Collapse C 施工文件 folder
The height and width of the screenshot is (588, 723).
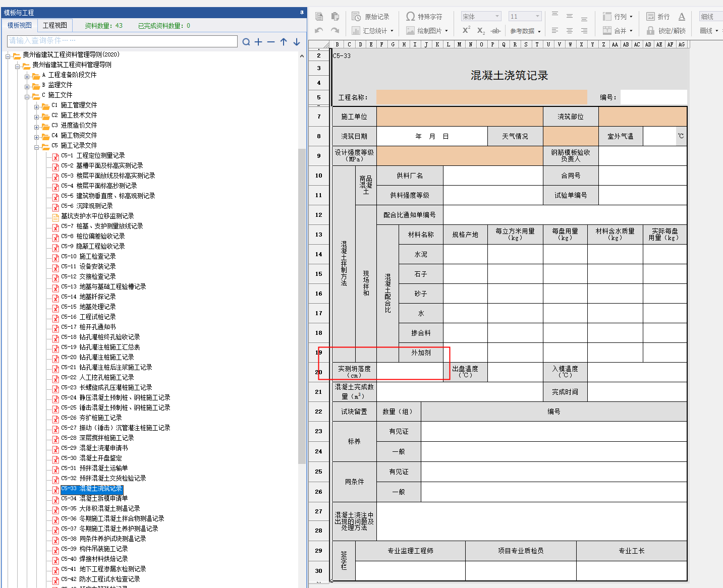pyautogui.click(x=27, y=97)
